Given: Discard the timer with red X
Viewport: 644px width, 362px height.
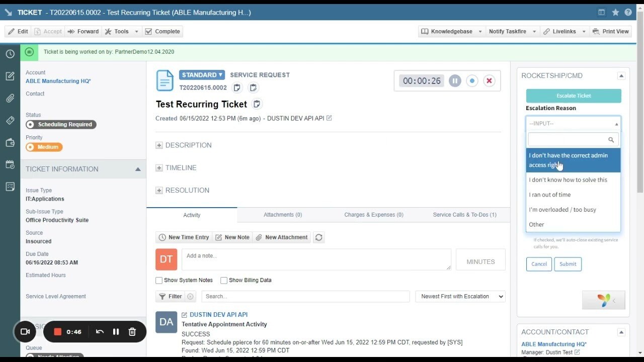Looking at the screenshot, I should 489,80.
